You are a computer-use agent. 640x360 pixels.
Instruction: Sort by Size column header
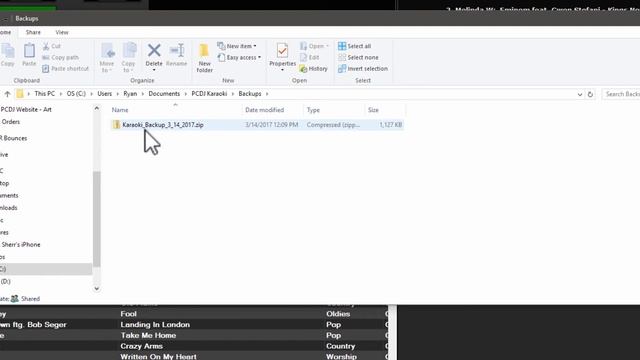(373, 110)
